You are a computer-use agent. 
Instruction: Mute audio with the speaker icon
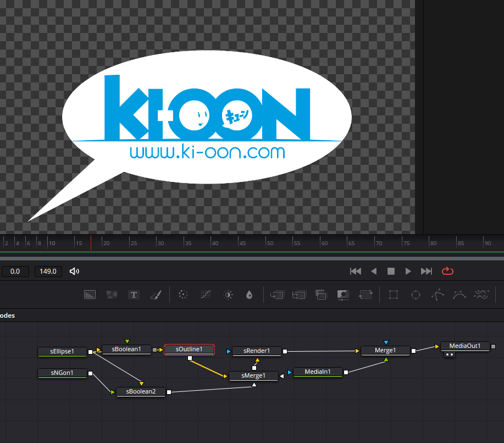[74, 272]
